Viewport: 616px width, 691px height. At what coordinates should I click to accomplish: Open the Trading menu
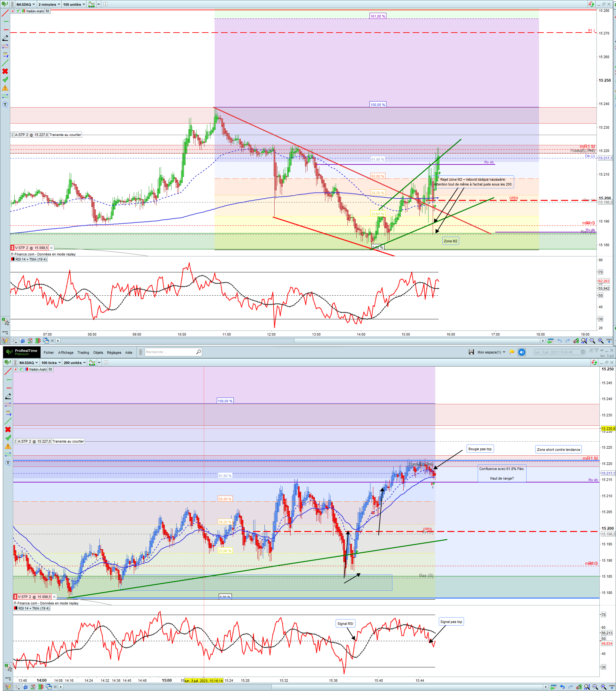click(x=83, y=352)
